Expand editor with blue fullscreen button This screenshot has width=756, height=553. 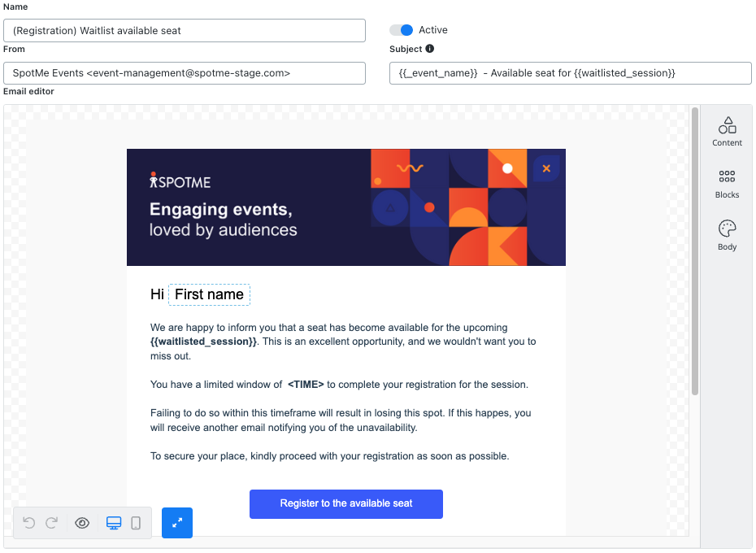(x=177, y=523)
